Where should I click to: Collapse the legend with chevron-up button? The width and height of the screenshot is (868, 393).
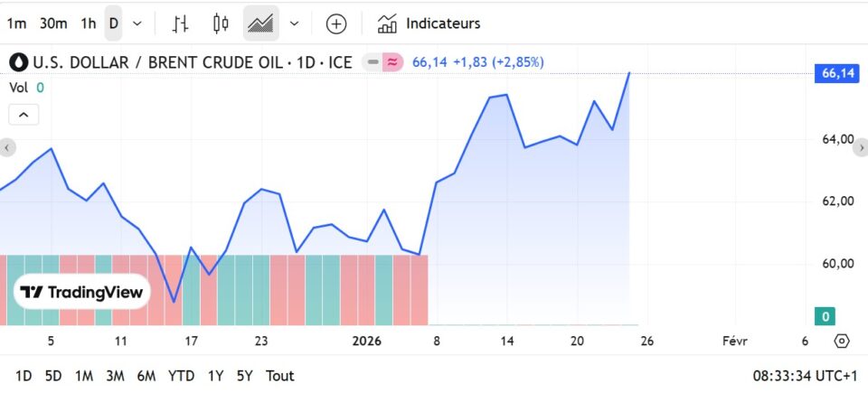24,115
